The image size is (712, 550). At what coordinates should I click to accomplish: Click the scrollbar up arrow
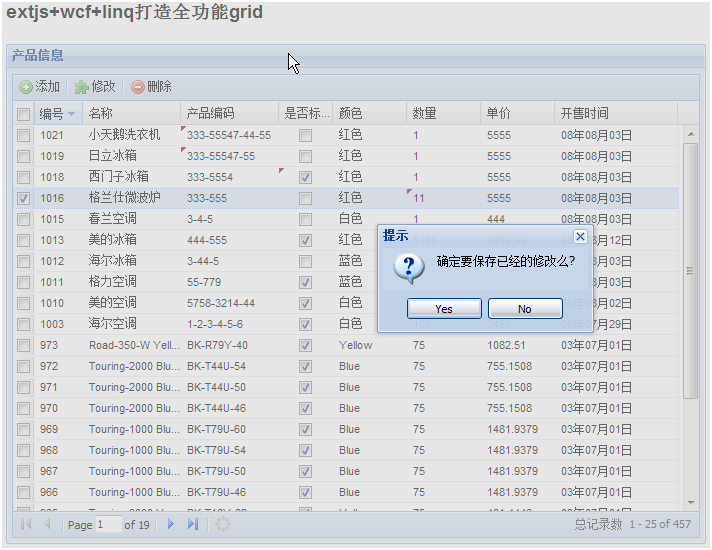click(690, 134)
